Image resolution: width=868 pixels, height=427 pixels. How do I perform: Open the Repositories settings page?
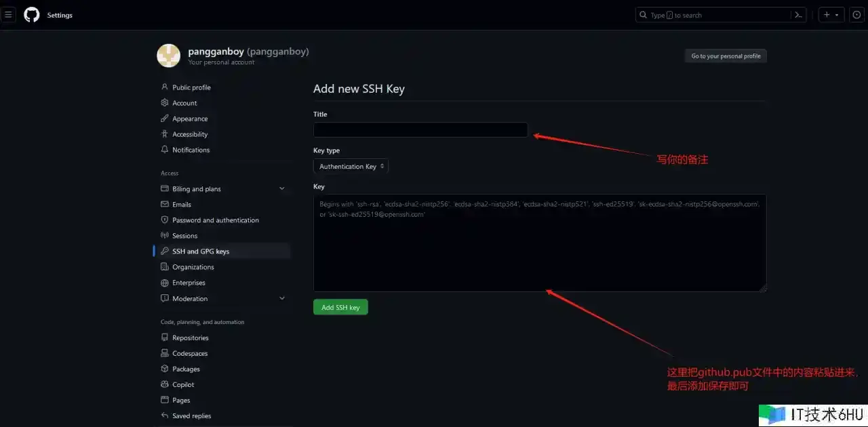(x=189, y=338)
